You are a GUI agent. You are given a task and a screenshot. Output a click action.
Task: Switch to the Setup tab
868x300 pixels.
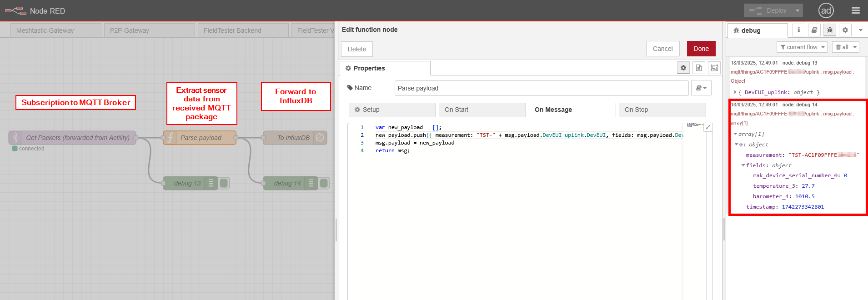click(392, 110)
